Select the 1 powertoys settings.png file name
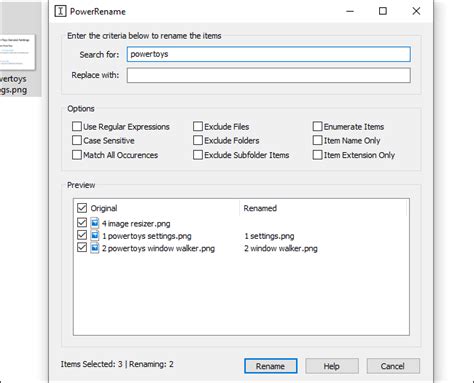 pyautogui.click(x=147, y=236)
